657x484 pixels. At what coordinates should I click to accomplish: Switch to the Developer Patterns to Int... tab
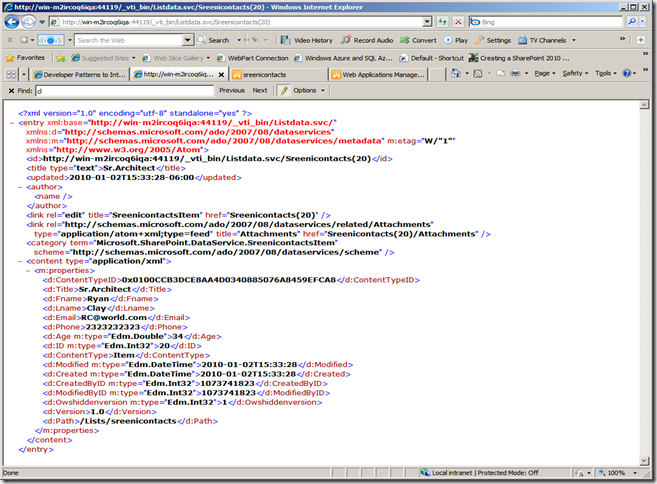(x=80, y=75)
